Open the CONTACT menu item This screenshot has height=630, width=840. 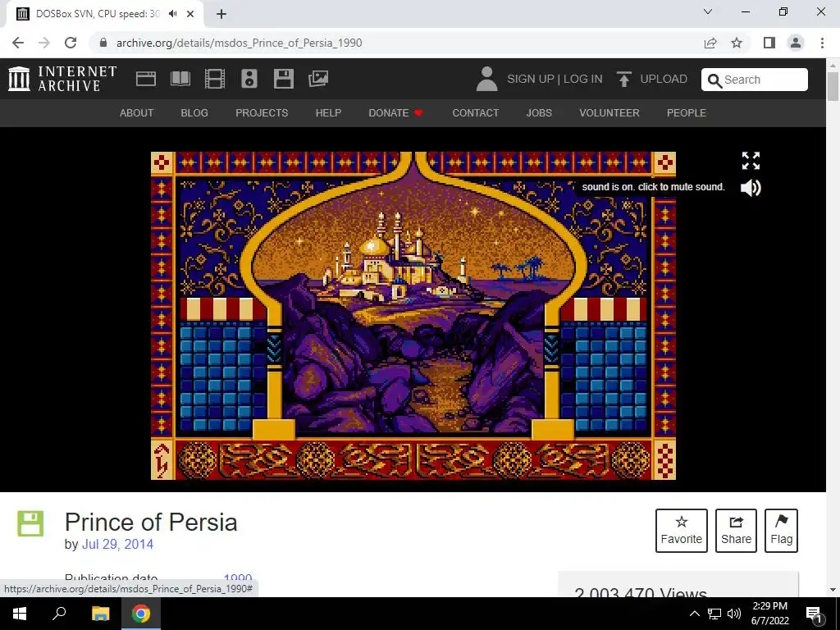click(475, 113)
